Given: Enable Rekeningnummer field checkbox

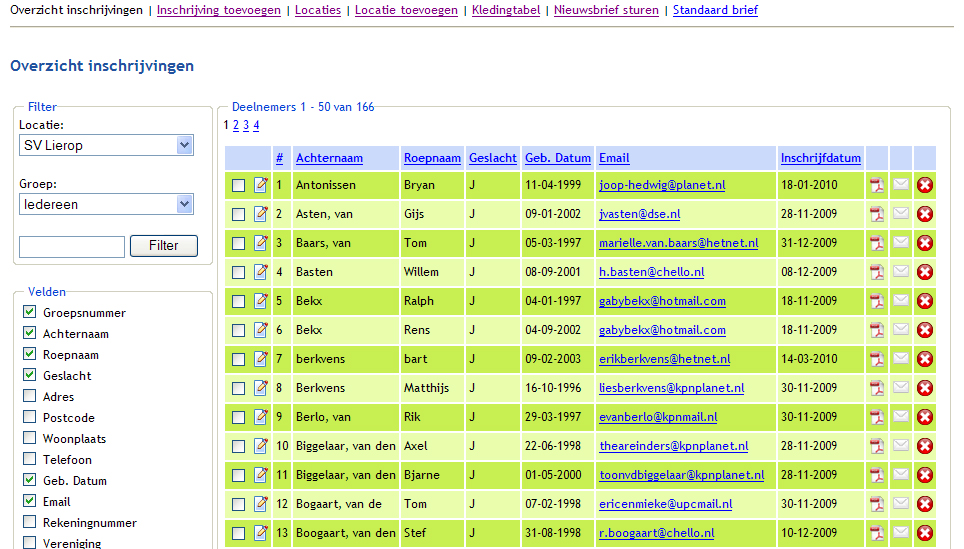Looking at the screenshot, I should [30, 521].
